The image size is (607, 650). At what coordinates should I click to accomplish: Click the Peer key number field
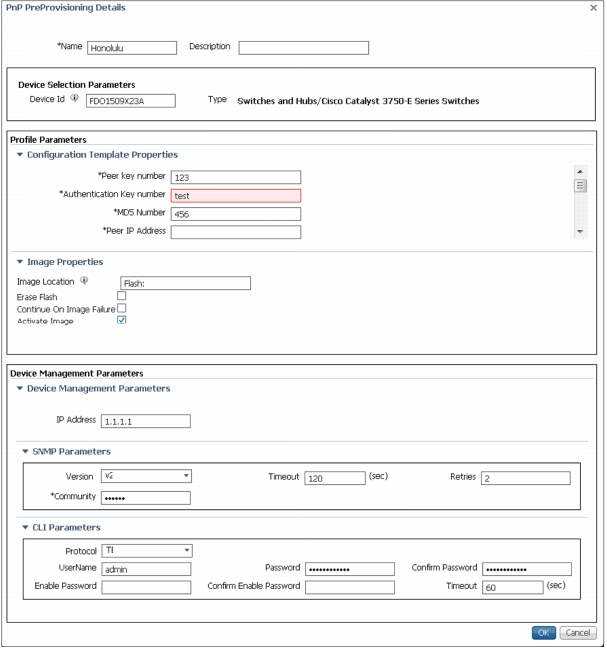coord(236,177)
